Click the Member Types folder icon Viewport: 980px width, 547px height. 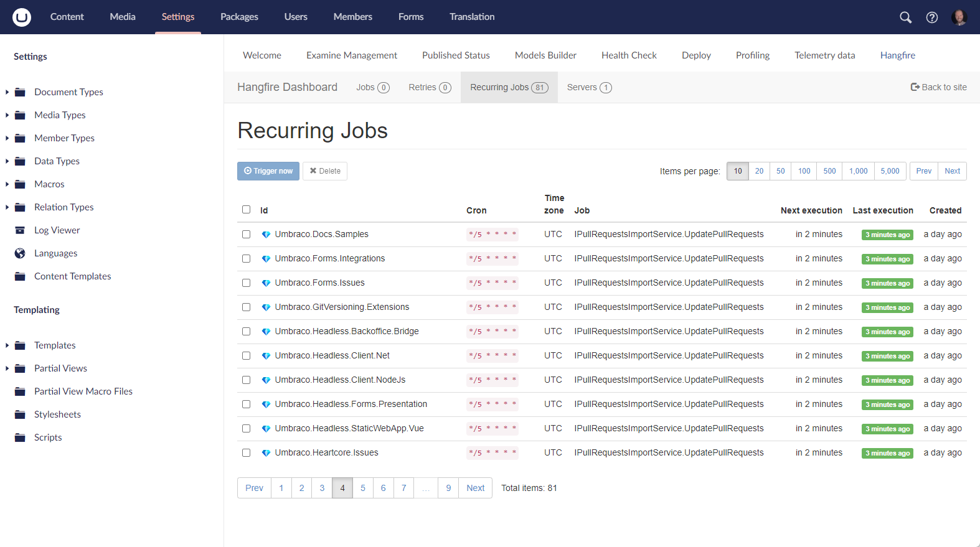[x=20, y=138]
